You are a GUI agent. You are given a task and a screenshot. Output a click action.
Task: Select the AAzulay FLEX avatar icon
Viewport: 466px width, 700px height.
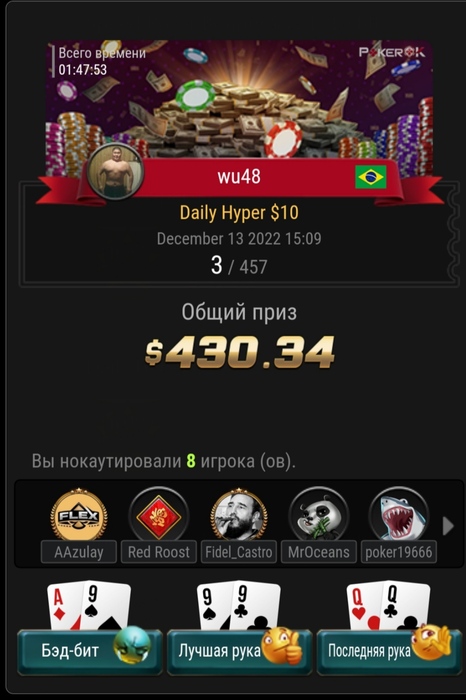[x=79, y=514]
